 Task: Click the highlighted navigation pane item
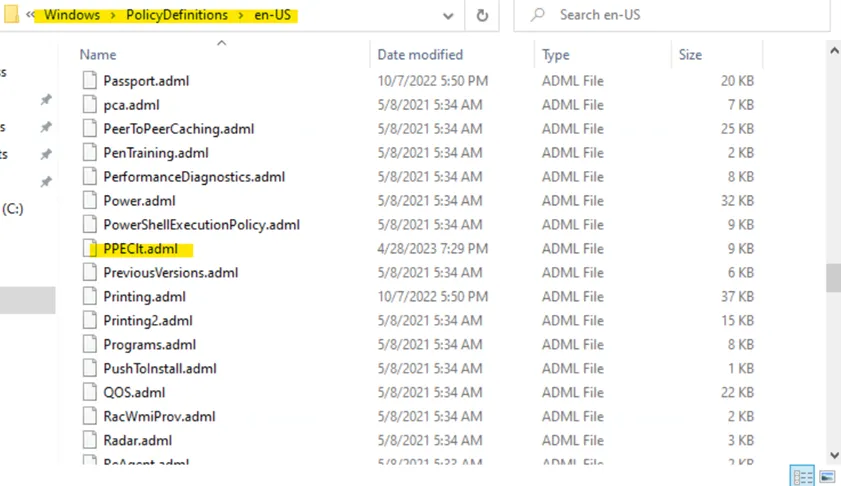click(27, 300)
